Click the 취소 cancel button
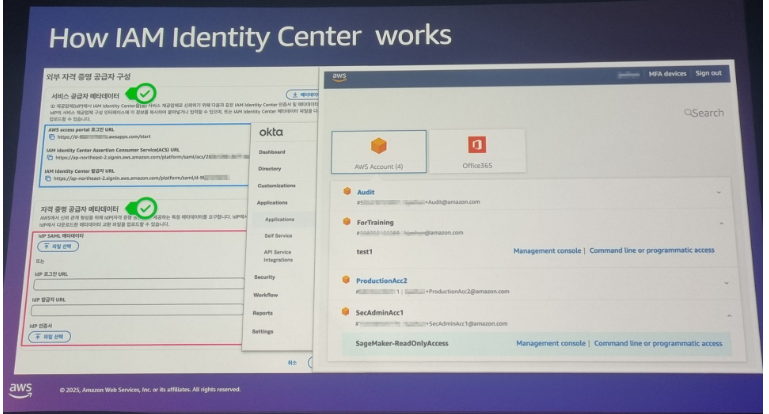The height and width of the screenshot is (414, 769). [292, 362]
